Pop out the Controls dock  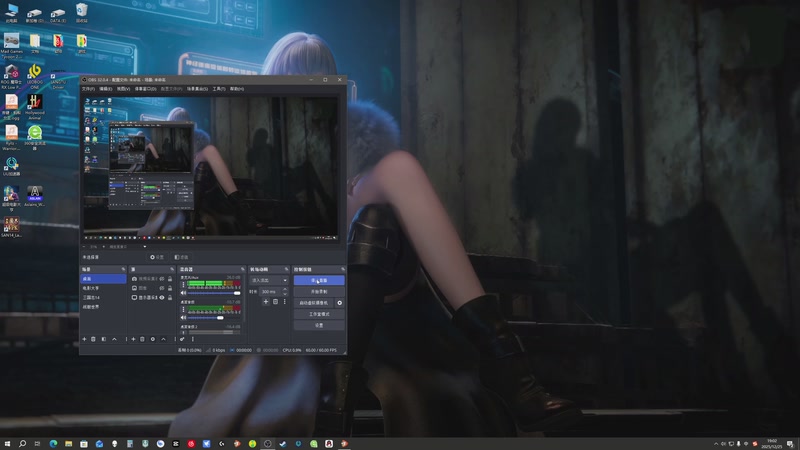[x=343, y=269]
